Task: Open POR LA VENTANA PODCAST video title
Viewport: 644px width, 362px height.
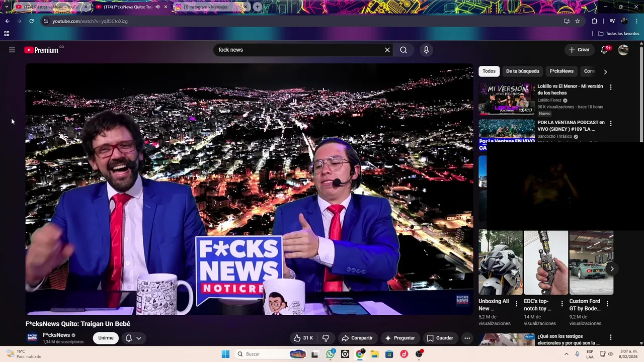Action: (x=571, y=126)
